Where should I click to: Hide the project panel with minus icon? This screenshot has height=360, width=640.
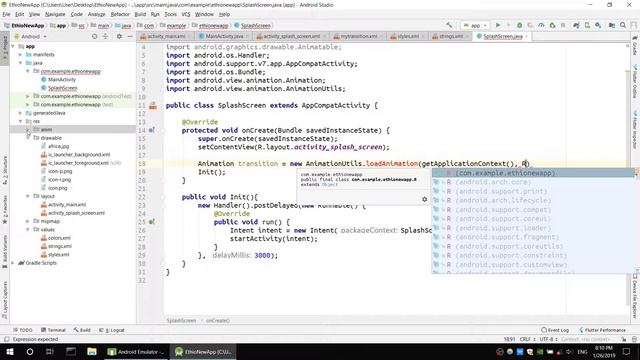coord(130,36)
